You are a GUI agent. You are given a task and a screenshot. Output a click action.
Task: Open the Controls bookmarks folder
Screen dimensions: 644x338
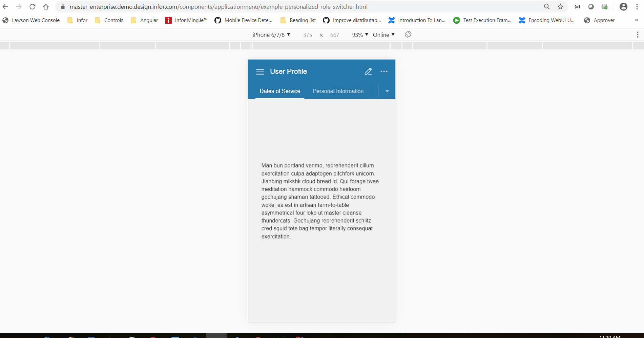pos(109,20)
